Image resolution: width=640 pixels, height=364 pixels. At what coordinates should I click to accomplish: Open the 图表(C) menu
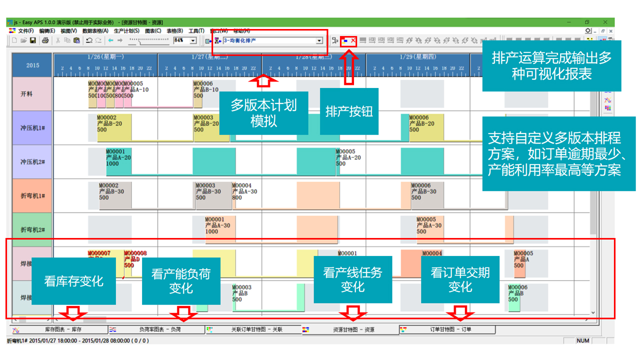click(152, 31)
